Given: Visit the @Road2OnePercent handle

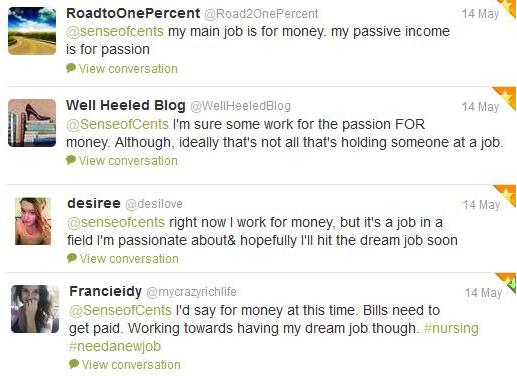Looking at the screenshot, I should [x=261, y=14].
